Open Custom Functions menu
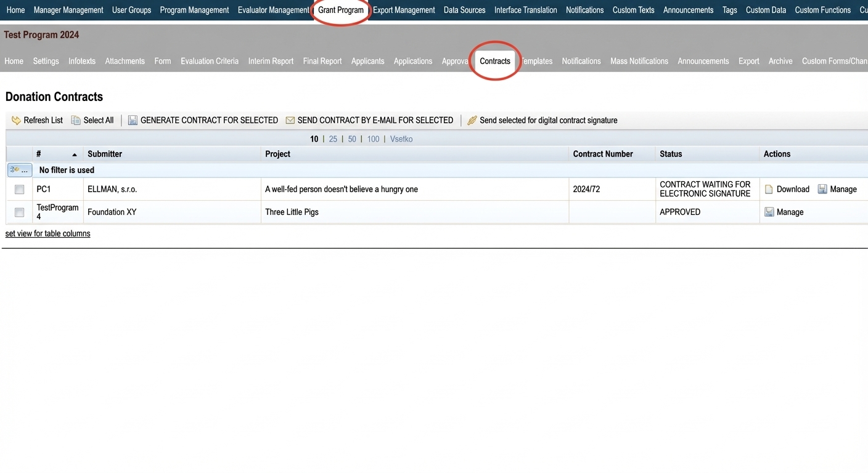Screen dimensions: 868x473 pyautogui.click(x=822, y=10)
